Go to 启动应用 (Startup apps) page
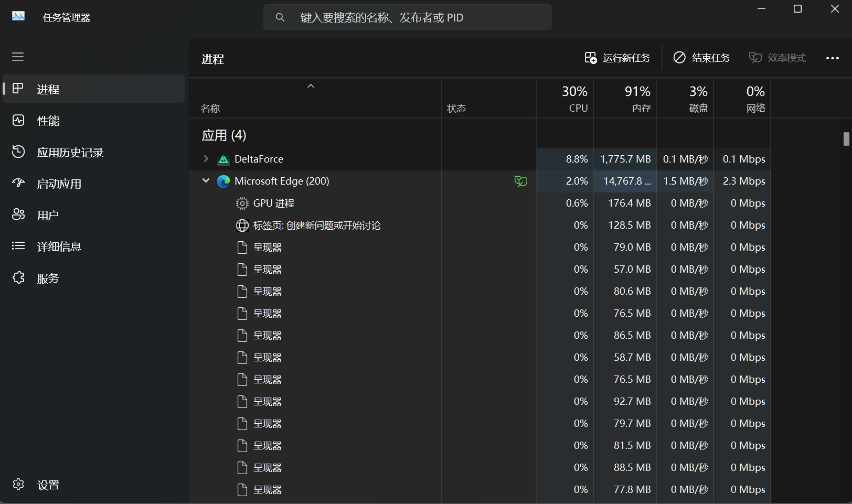This screenshot has height=504, width=852. tap(94, 184)
